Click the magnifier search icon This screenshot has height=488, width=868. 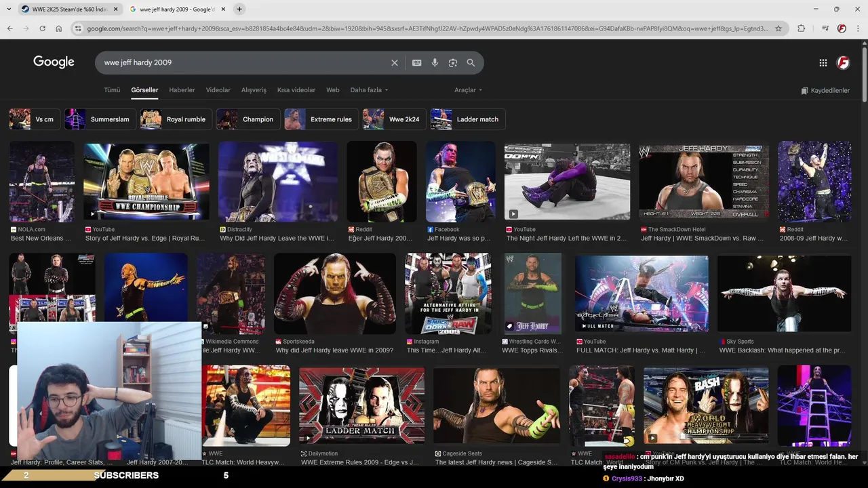point(471,62)
